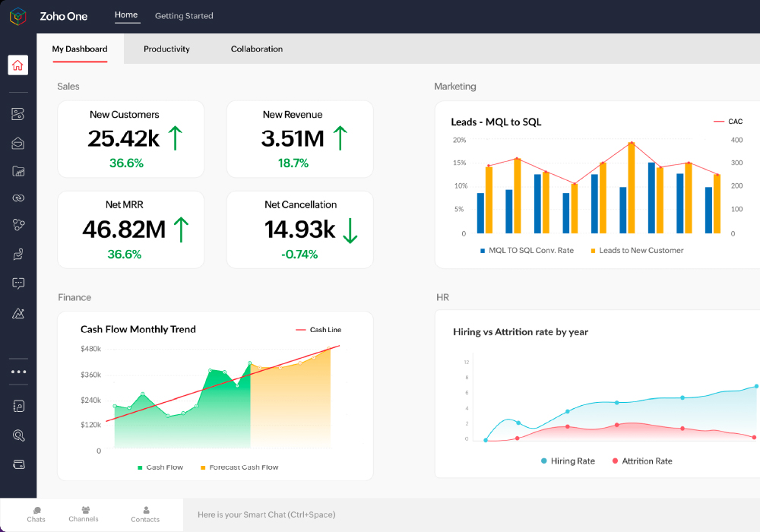Open the speech bubble icon in sidebar

coord(18,283)
